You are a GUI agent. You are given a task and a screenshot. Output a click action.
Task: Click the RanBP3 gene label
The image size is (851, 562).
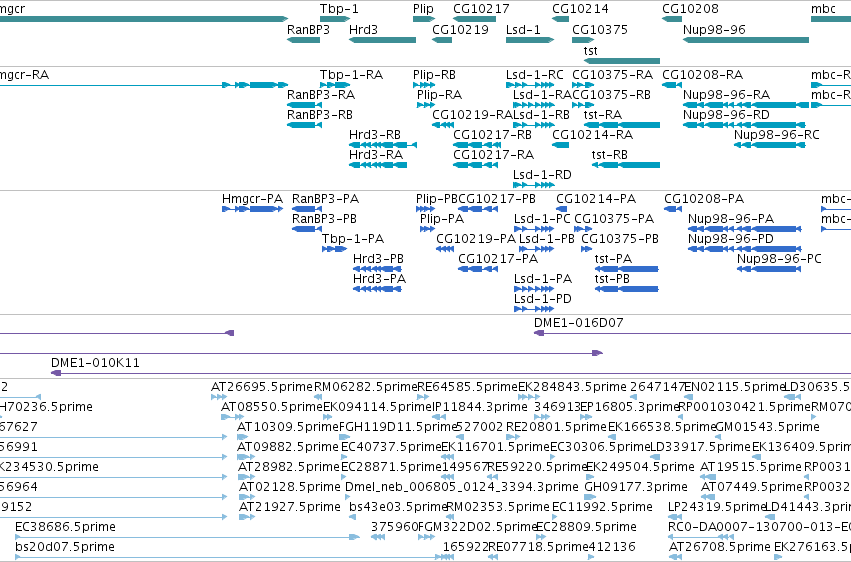point(308,29)
